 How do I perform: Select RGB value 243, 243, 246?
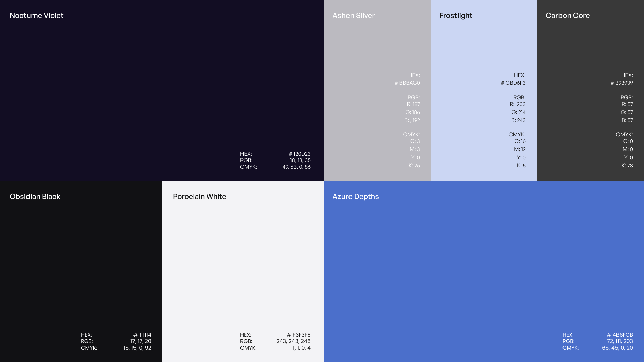point(293,341)
